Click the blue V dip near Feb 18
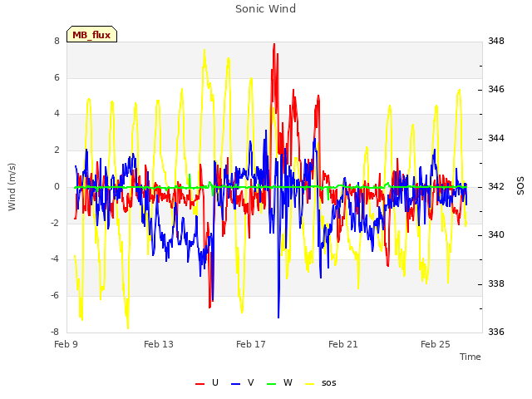 coord(278,316)
